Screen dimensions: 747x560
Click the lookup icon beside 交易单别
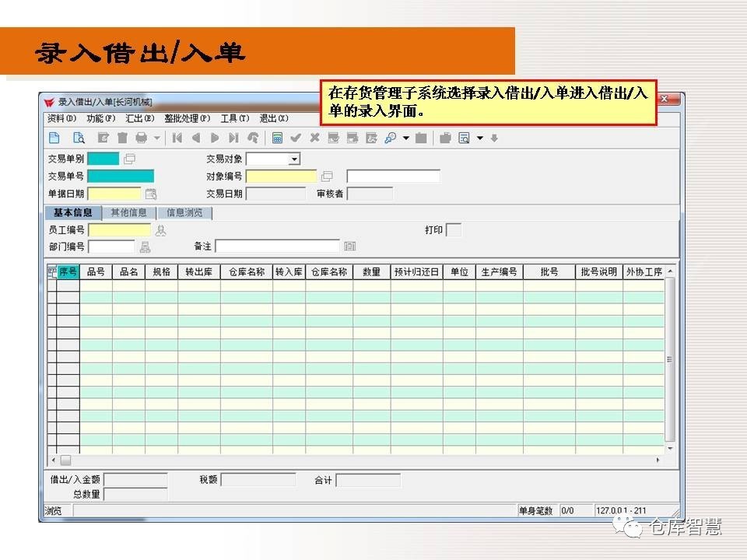129,159
